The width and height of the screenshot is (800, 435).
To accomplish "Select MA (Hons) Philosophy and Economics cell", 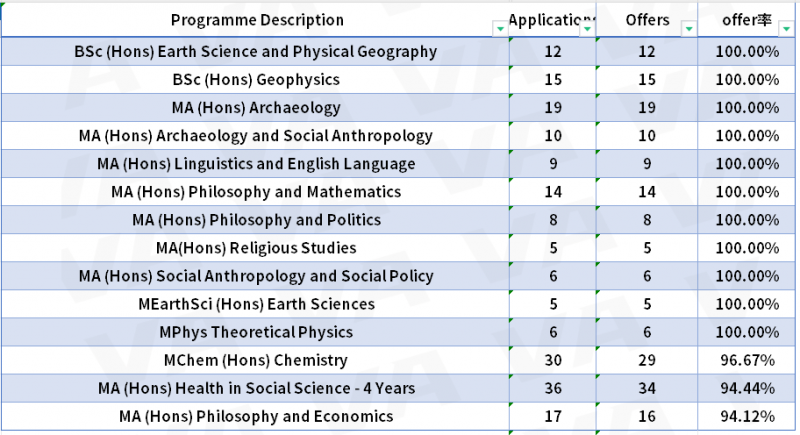I will [x=255, y=416].
